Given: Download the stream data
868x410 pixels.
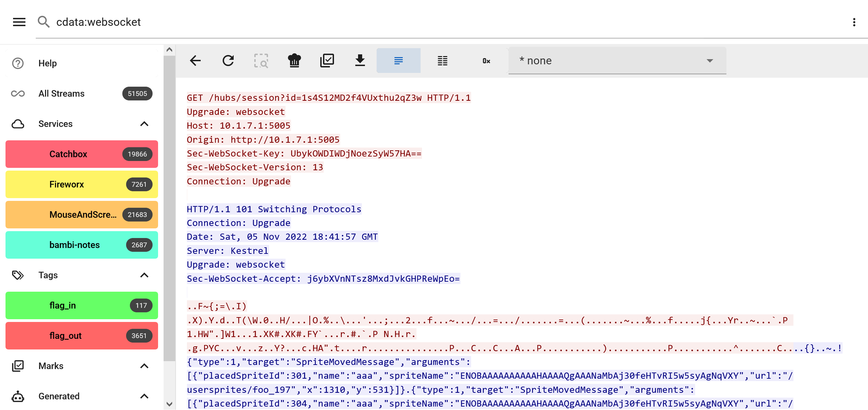Looking at the screenshot, I should pos(360,61).
